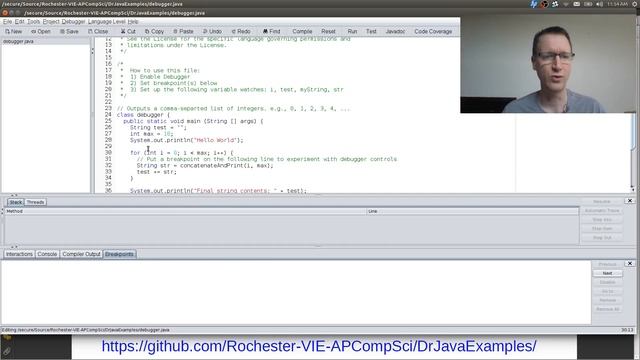Open the Edit menu
This screenshot has height=360, width=640.
[x=20, y=22]
